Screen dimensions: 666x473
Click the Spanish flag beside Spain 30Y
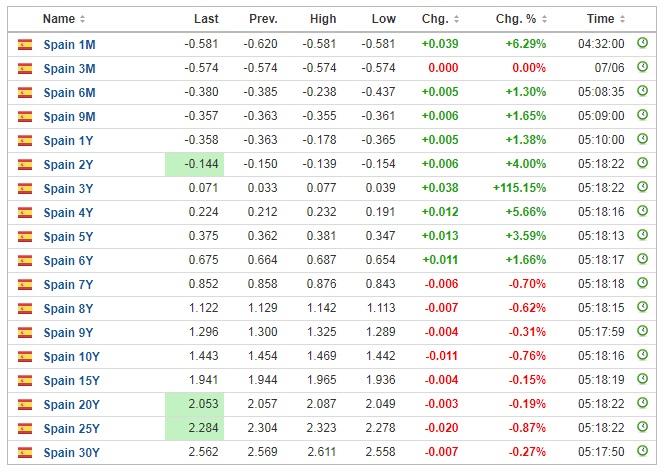pos(25,452)
